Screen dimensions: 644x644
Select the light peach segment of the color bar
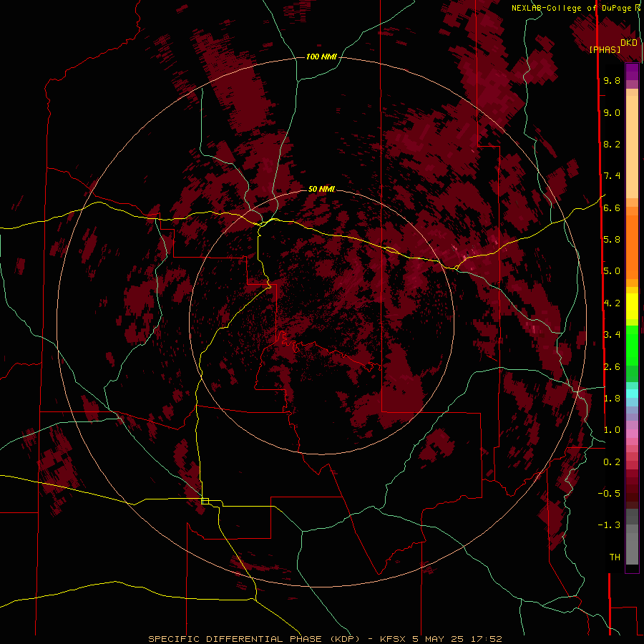pos(632,147)
